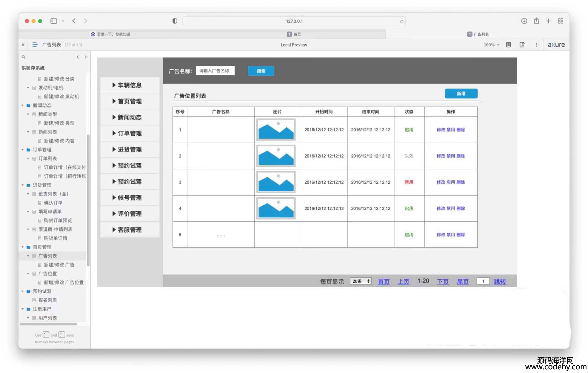Image resolution: width=588 pixels, height=373 pixels.
Task: Click the image thumbnail in row 1
Action: click(x=276, y=130)
